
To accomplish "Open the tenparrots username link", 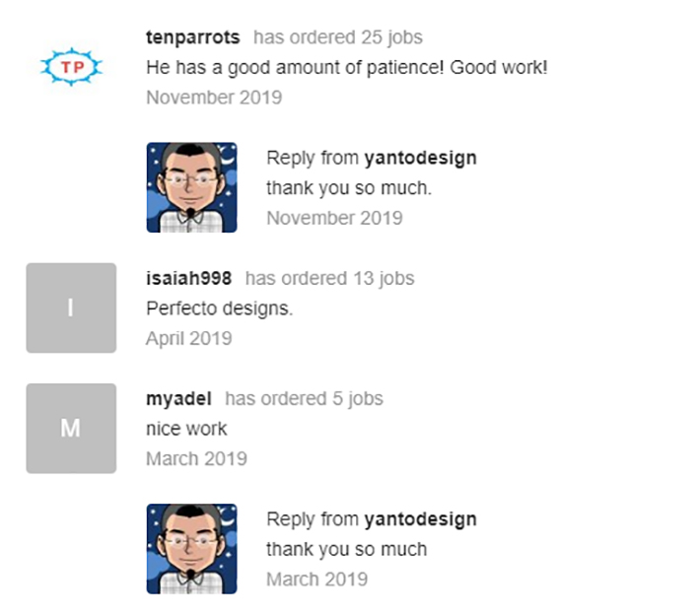I will (x=192, y=37).
